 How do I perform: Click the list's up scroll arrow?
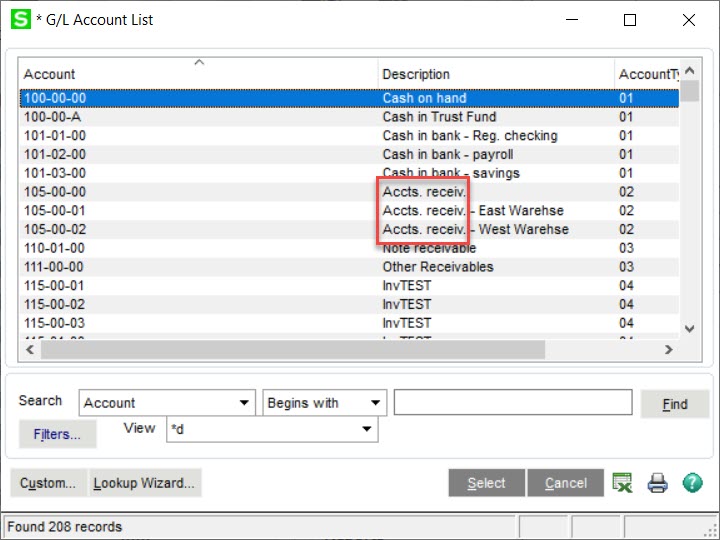[x=689, y=70]
